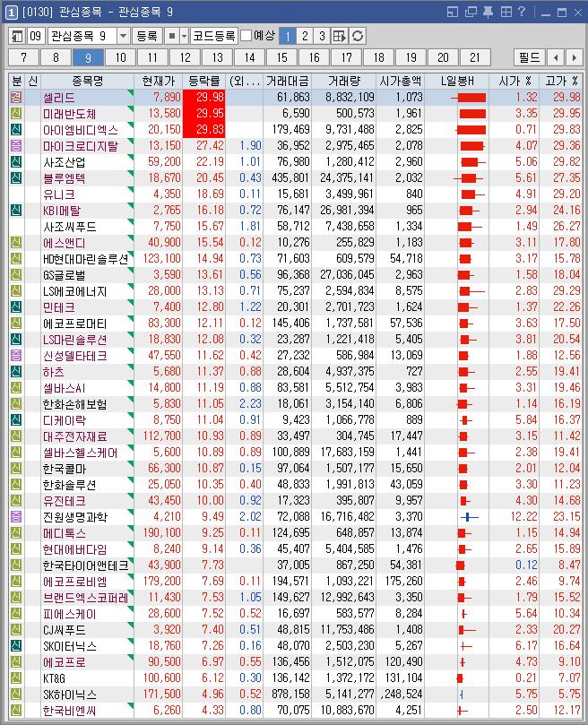Sort by 거래대금 column header
Screen dimensions: 588x725
pyautogui.click(x=288, y=81)
